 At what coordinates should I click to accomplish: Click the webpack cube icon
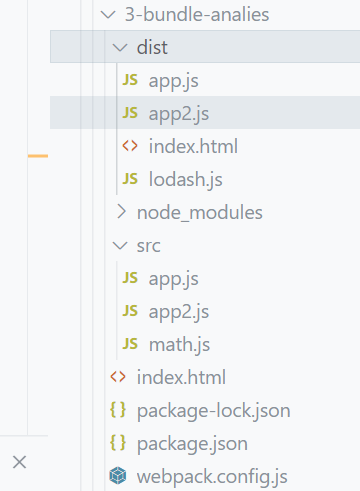118,476
